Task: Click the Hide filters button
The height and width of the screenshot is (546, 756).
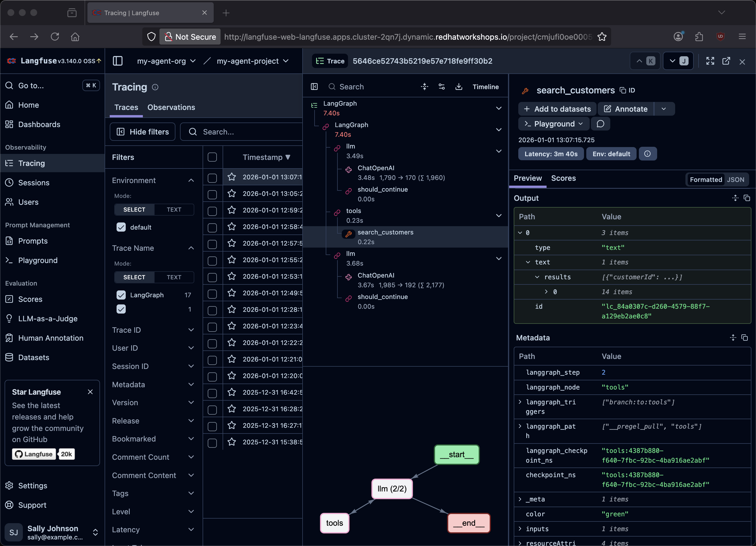Action: pyautogui.click(x=143, y=132)
